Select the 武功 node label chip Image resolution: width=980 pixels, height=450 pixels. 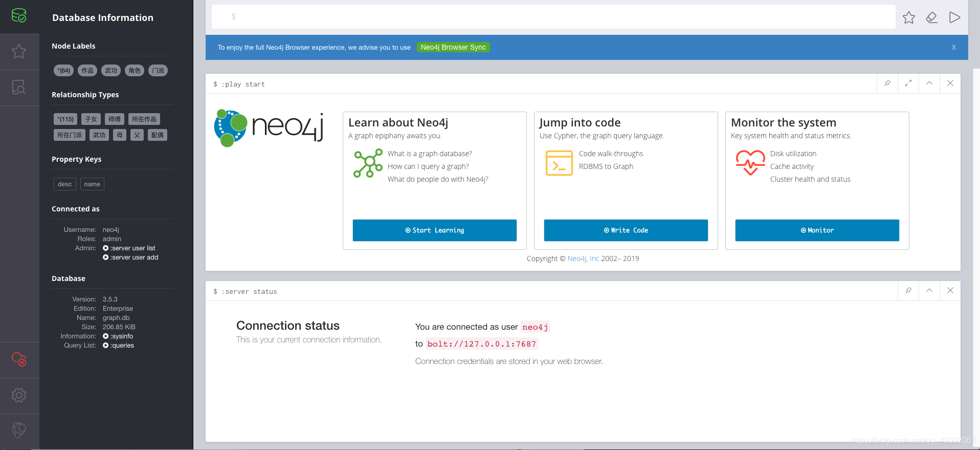111,71
